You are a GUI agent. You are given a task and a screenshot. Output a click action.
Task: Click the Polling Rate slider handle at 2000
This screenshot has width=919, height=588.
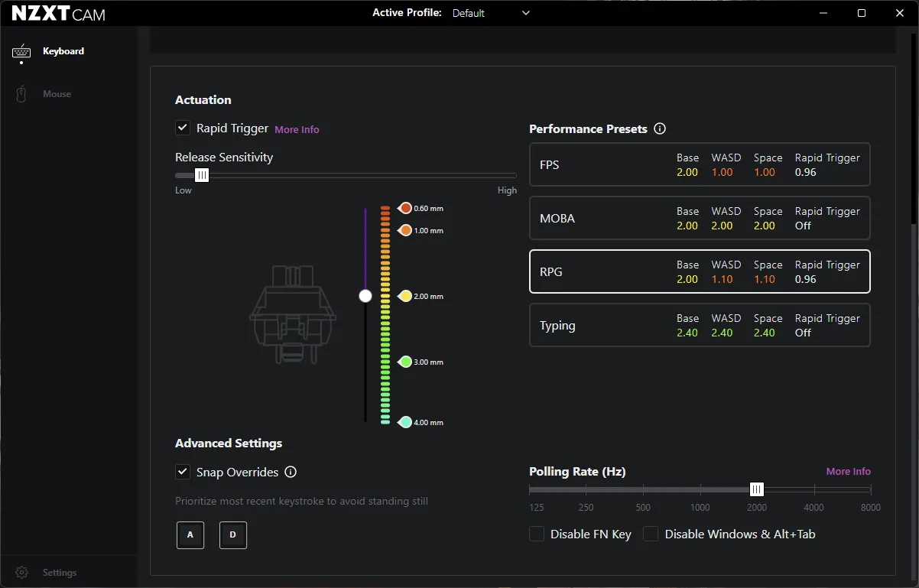757,489
